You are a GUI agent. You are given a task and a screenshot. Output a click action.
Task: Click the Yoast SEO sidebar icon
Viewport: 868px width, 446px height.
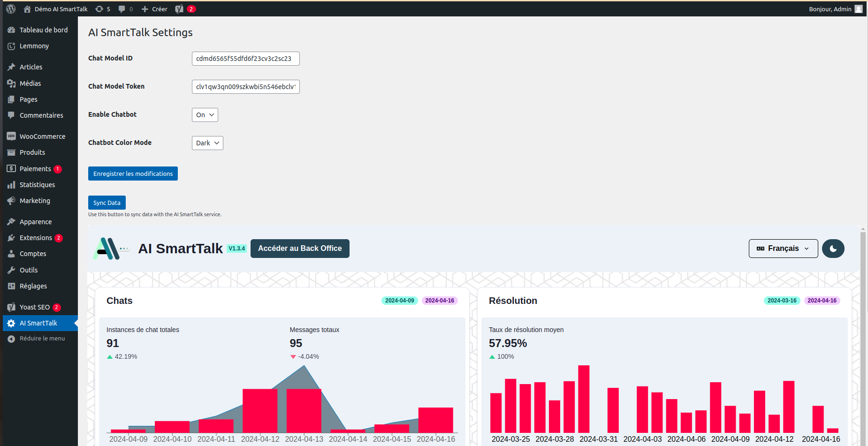(x=11, y=307)
